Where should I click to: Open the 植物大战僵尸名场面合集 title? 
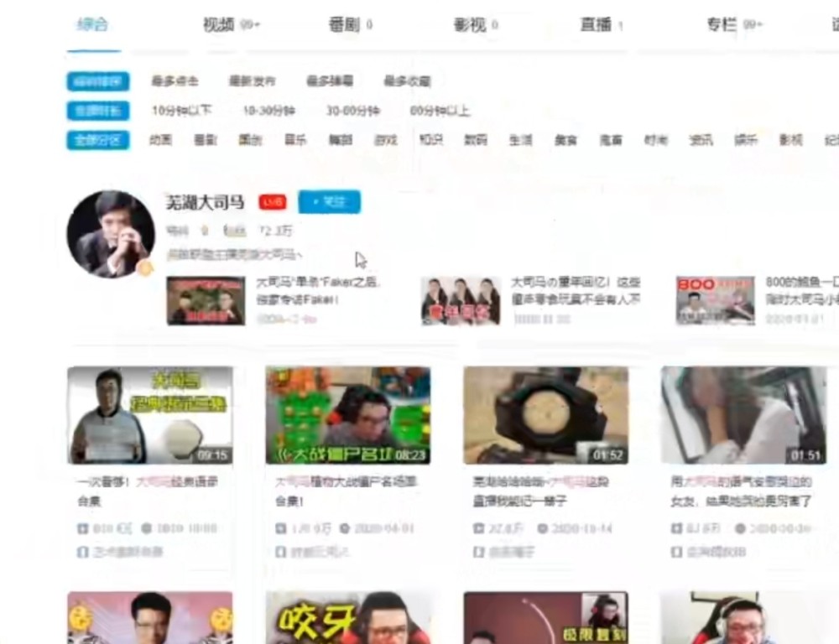click(x=347, y=491)
